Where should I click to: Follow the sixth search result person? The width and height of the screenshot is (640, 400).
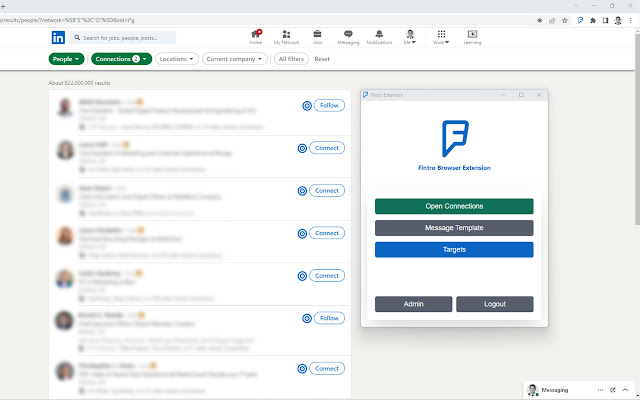click(329, 318)
